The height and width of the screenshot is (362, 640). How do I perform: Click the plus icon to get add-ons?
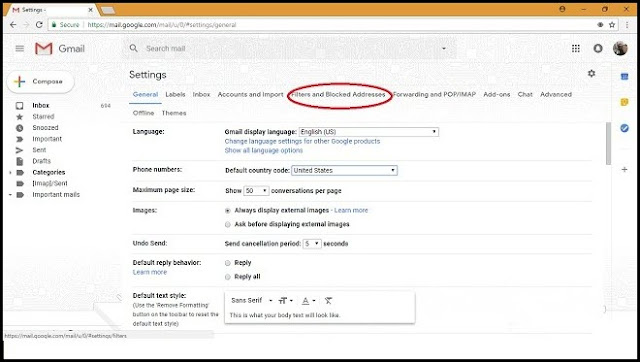click(x=624, y=169)
